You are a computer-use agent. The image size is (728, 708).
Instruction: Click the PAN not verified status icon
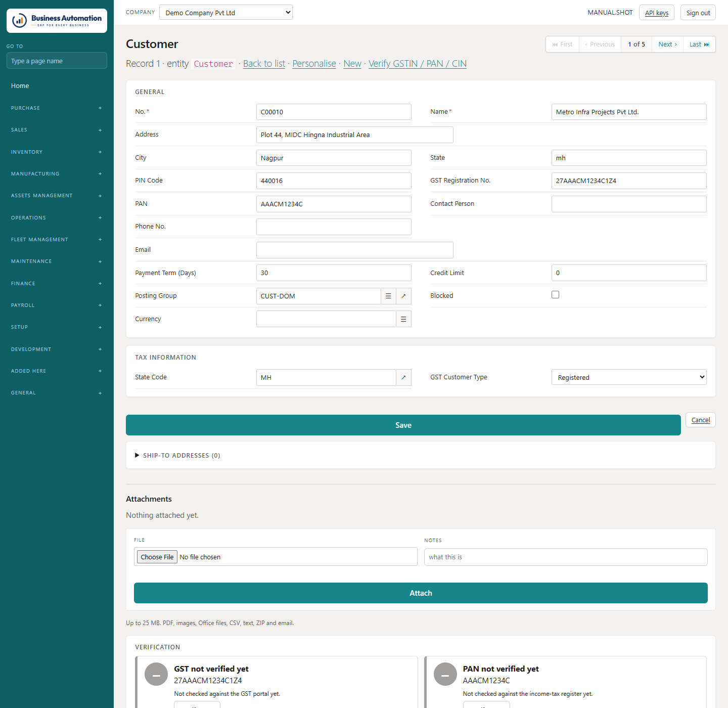click(x=445, y=674)
